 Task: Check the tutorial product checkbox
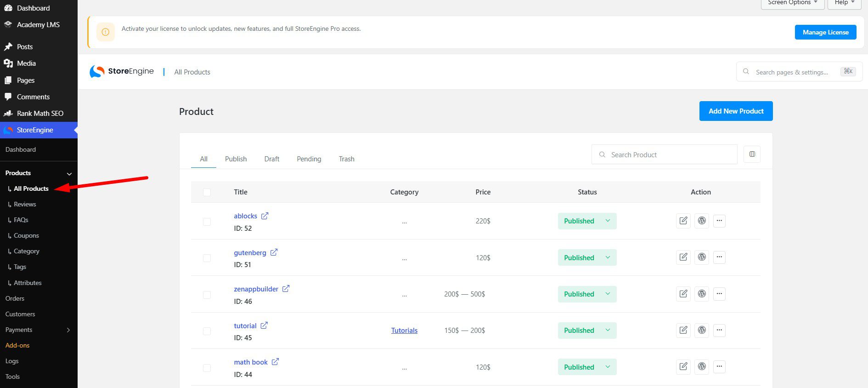pyautogui.click(x=207, y=331)
